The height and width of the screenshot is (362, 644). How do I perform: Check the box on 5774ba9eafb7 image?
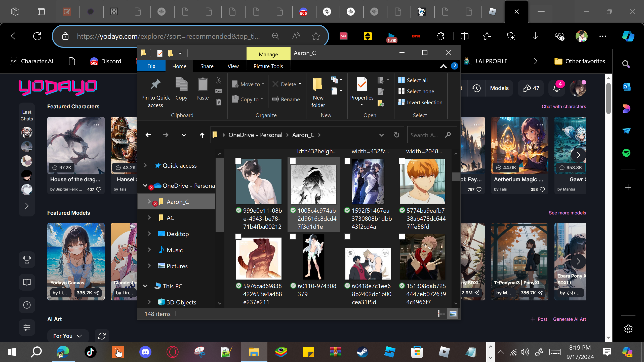pos(402,161)
